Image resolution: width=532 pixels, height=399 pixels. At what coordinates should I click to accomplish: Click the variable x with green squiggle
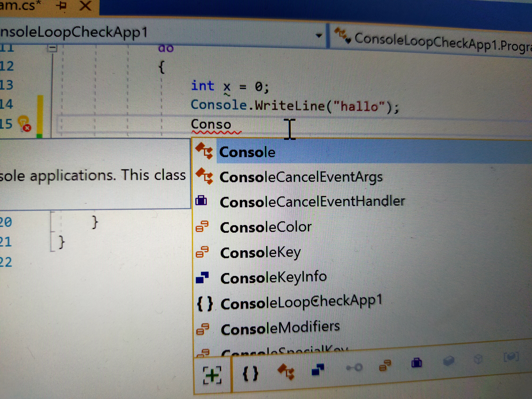click(x=227, y=88)
